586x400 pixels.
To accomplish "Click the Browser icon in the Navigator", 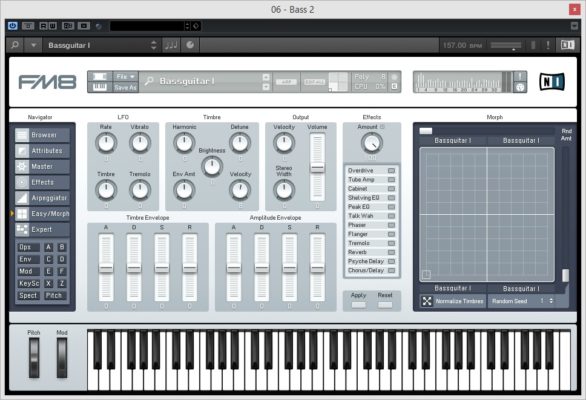I will click(22, 135).
